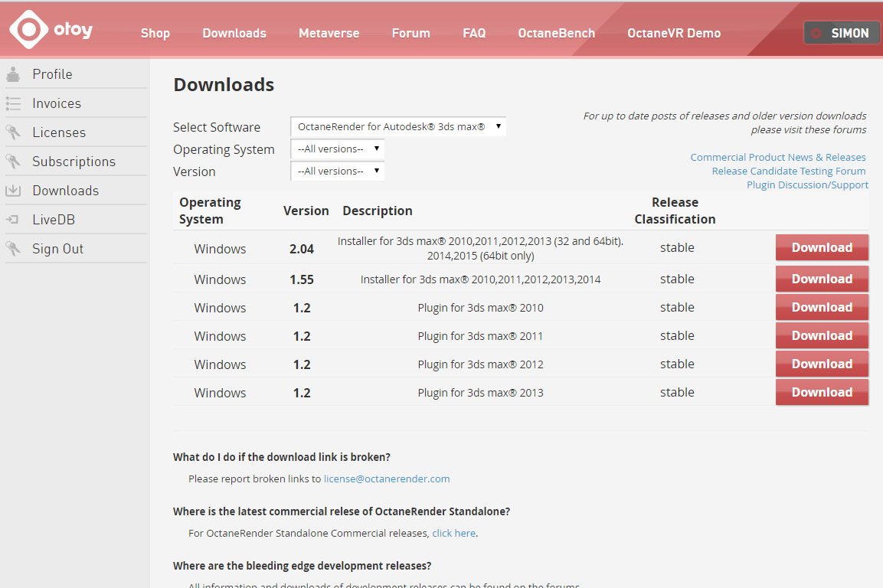Download version 2.04 installer

[822, 248]
